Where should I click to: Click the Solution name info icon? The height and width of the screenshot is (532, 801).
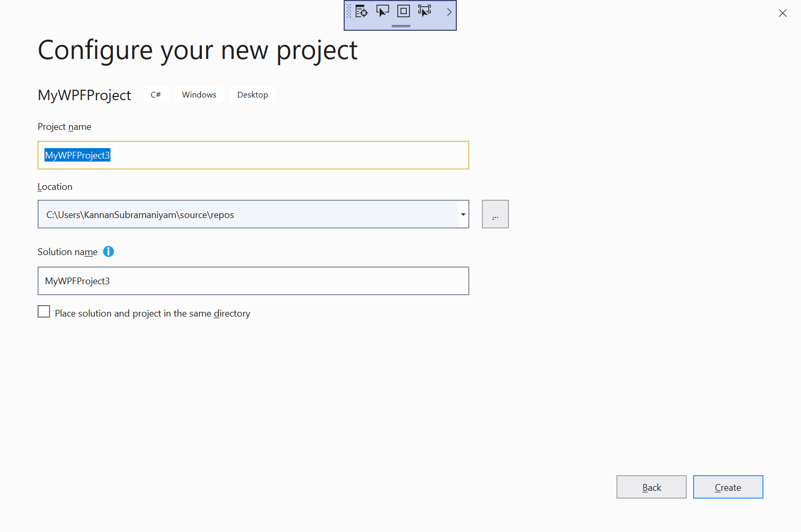[x=108, y=251]
